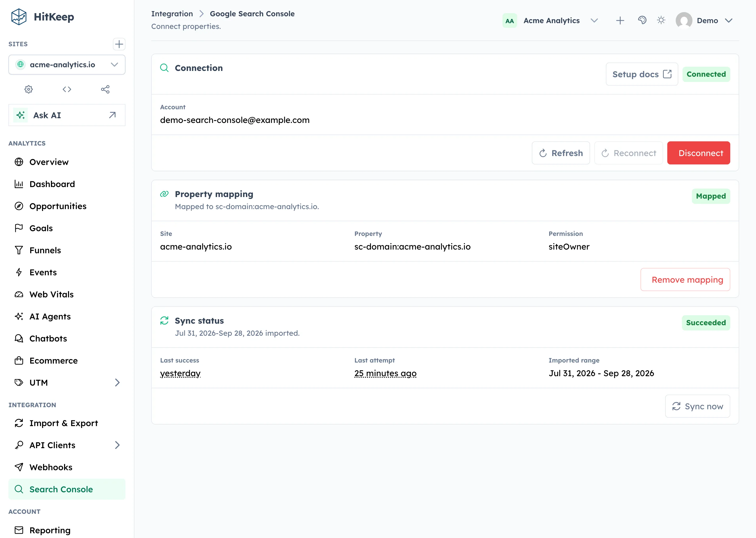
Task: Open Goals in sidebar
Action: point(67,228)
